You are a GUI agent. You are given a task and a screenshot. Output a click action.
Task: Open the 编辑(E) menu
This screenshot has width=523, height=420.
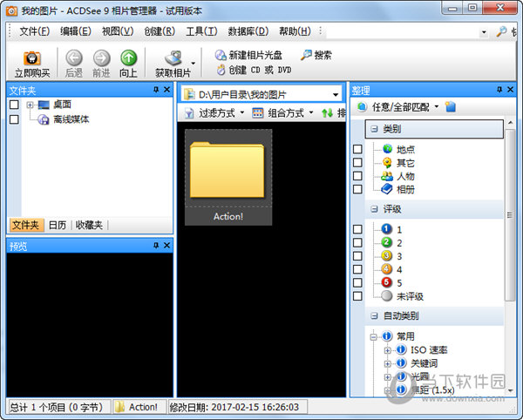[76, 31]
